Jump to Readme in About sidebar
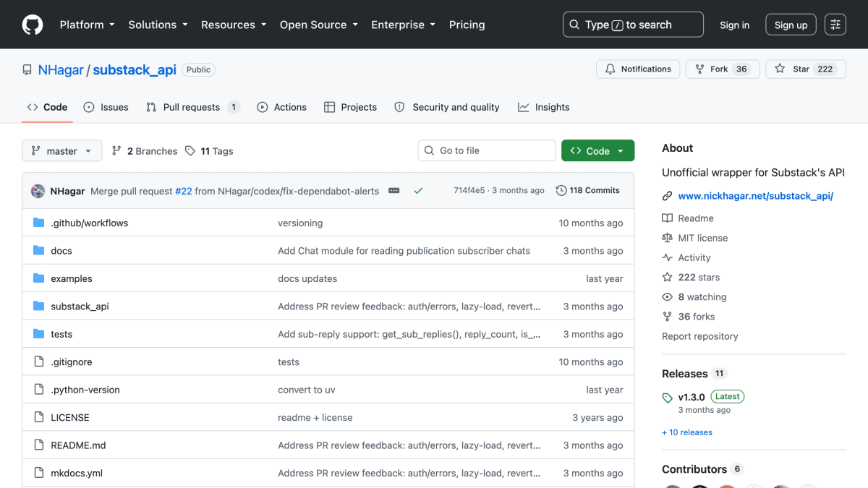Viewport: 868px width, 488px height. coord(688,218)
